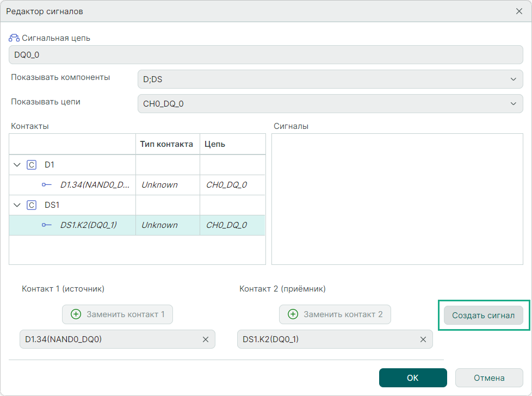Click the Тип контакта column header
The width and height of the screenshot is (532, 396).
166,144
